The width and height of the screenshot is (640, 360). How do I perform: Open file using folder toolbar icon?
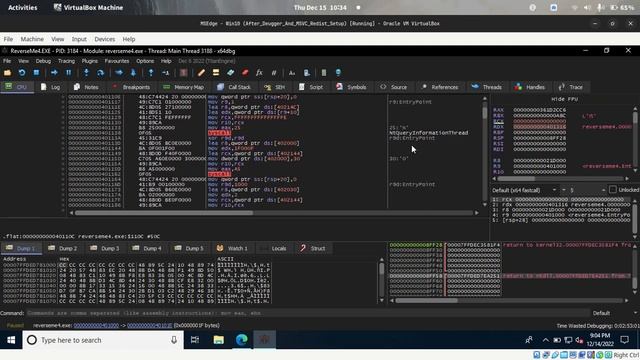[7, 73]
